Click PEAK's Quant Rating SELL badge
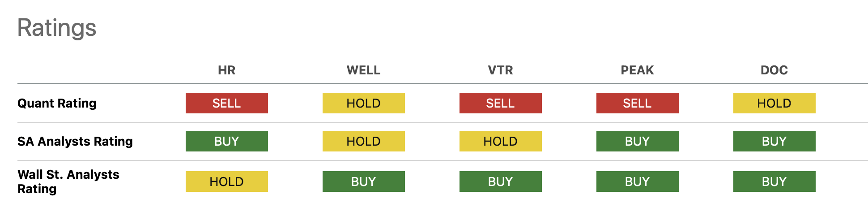The height and width of the screenshot is (216, 868). pos(637,103)
